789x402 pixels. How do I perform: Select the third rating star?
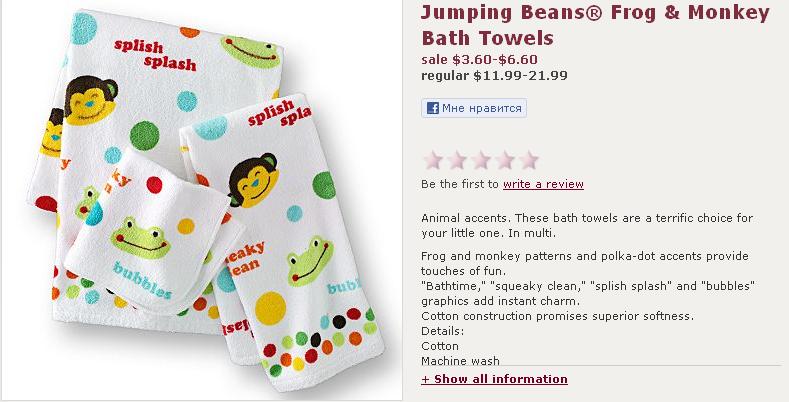482,160
